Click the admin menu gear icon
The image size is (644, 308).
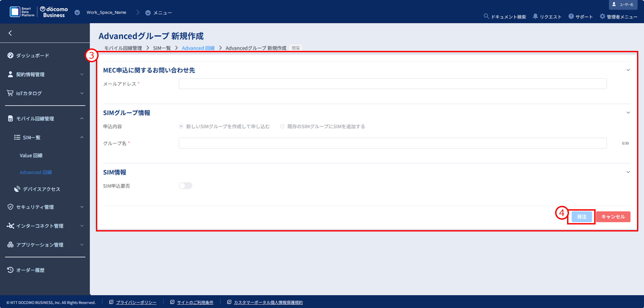coord(602,17)
